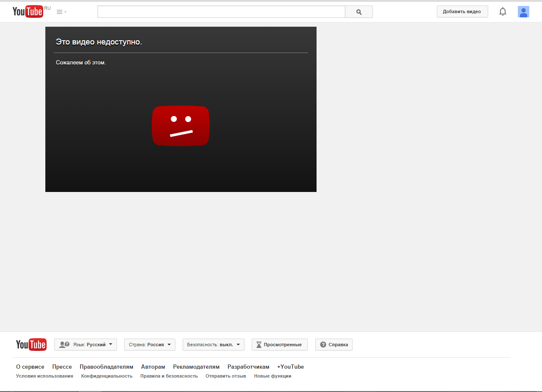This screenshot has height=392, width=542.
Task: Click the YouTube logo in footer
Action: pos(31,345)
